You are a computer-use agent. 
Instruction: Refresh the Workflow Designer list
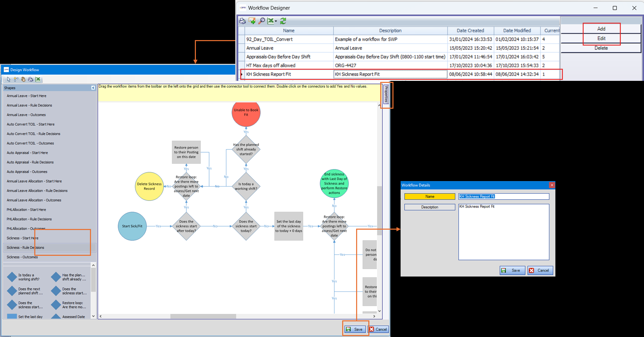[283, 21]
